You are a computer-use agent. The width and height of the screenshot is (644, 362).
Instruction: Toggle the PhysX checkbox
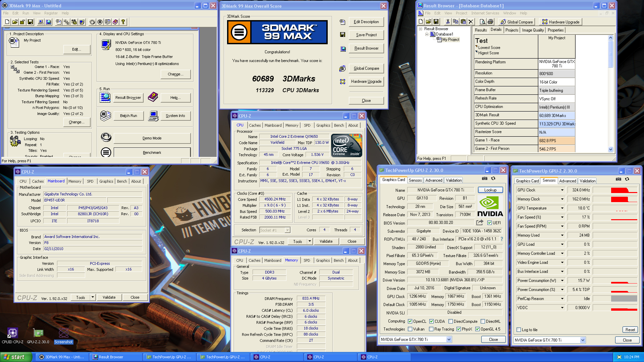[x=459, y=329]
